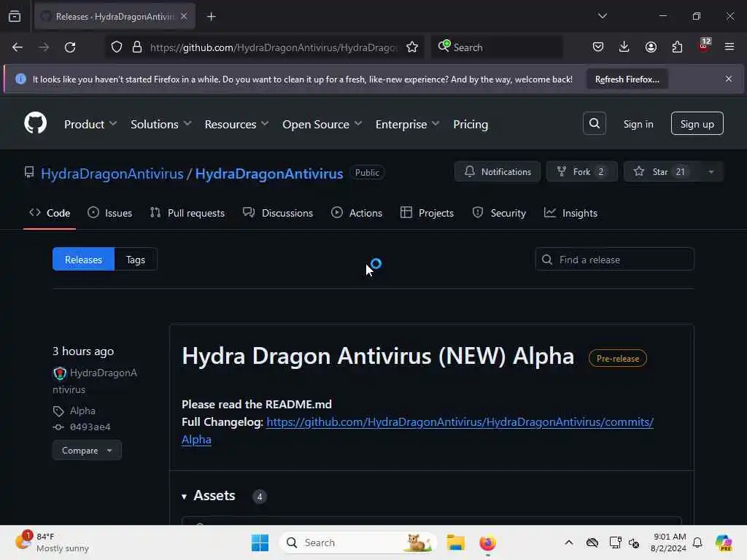Open a new browser tab with plus icon
Screen dimensions: 747x560
click(211, 17)
